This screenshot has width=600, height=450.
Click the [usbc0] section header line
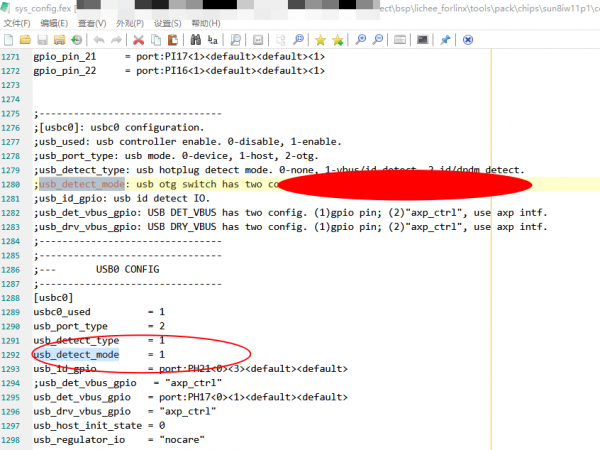click(53, 298)
